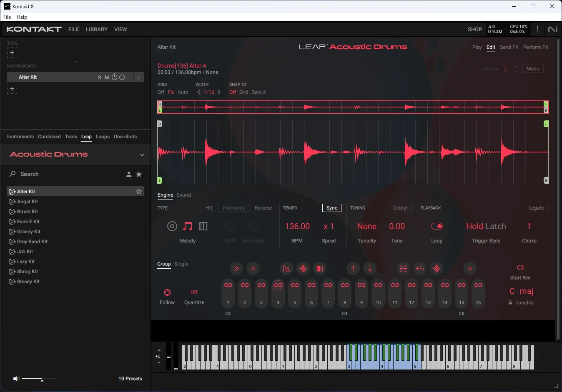This screenshot has height=392, width=562.
Task: Select the circular target engine type icon
Action: point(172,226)
